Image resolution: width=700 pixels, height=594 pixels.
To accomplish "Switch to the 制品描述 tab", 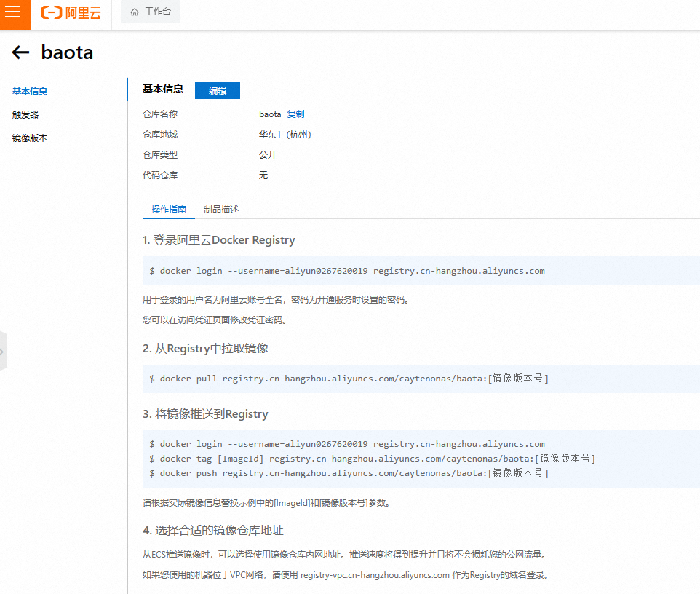I will [x=221, y=210].
